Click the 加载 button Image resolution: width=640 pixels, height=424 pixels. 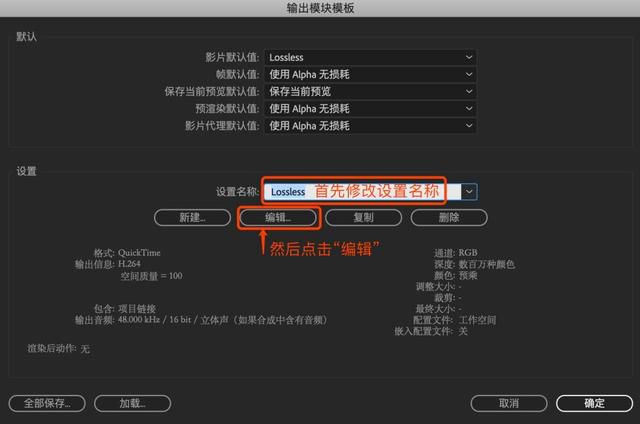[x=132, y=404]
